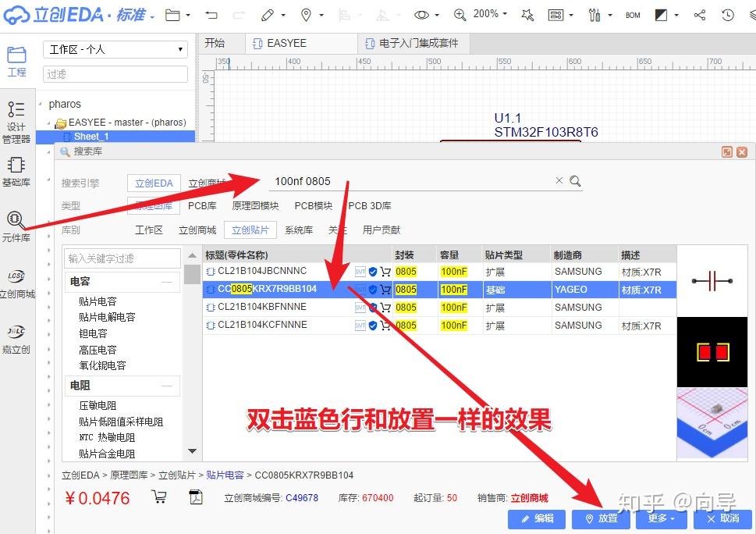Select the CL21B104JBCNNNC result row
The width and height of the screenshot is (756, 534).
pos(439,272)
